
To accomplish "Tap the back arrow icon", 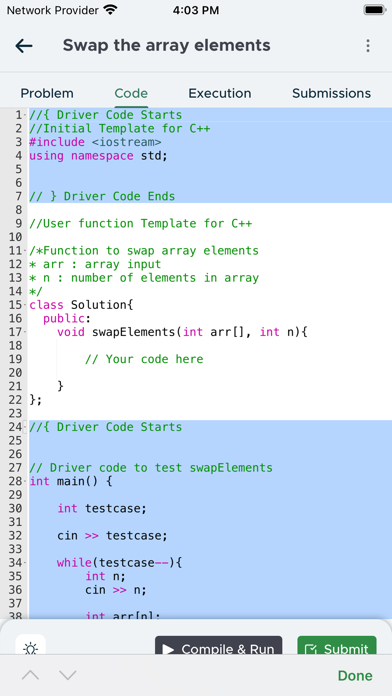I will coord(24,46).
